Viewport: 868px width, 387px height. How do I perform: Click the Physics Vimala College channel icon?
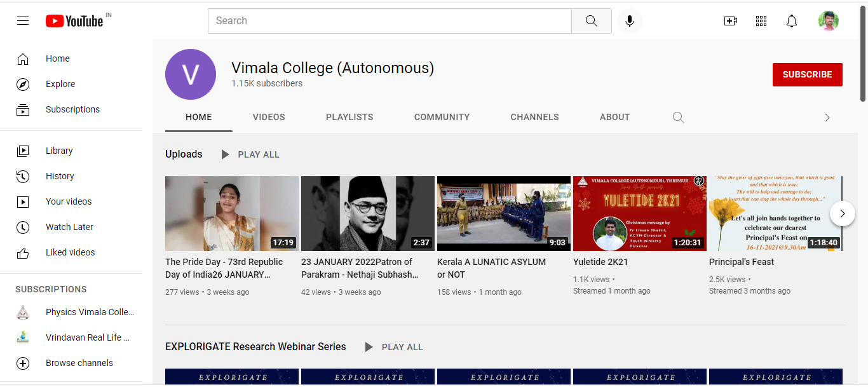click(x=23, y=312)
